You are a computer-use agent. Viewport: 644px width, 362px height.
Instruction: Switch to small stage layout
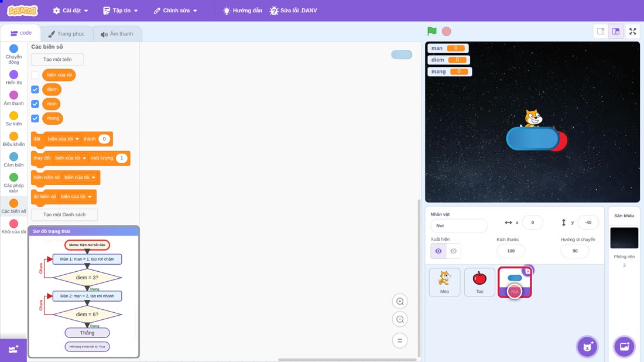point(601,31)
